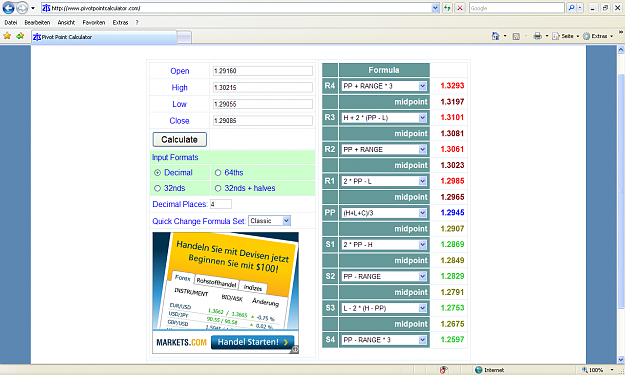Click the Open price input field
Image resolution: width=625 pixels, height=375 pixels.
[x=263, y=71]
